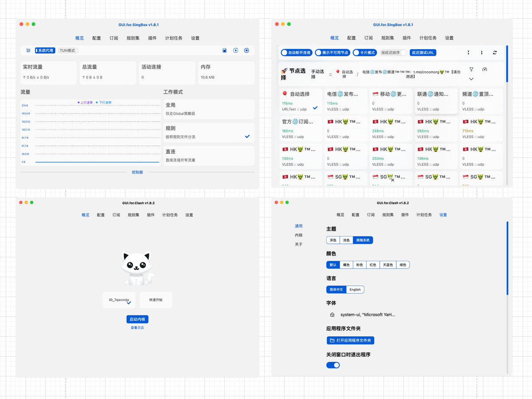Click the restart kernel icon in SingBox overview
Image resolution: width=532 pixels, height=399 pixels.
coord(236,50)
